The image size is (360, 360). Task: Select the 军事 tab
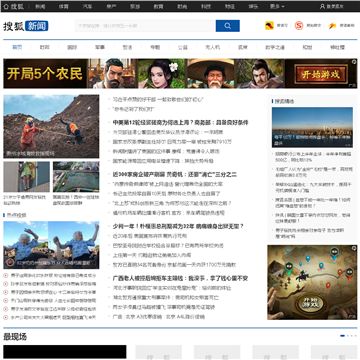coord(100,47)
